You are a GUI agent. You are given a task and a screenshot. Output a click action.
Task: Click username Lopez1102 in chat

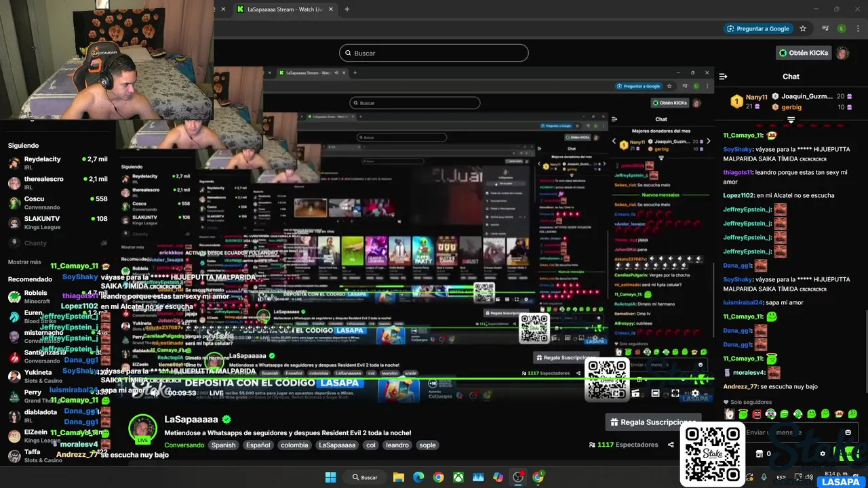click(x=738, y=195)
